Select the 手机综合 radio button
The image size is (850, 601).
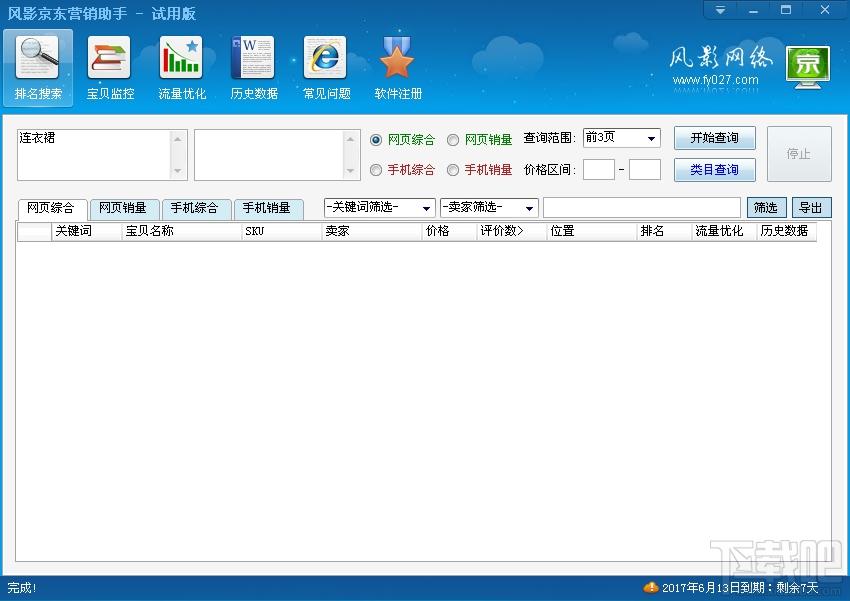376,170
